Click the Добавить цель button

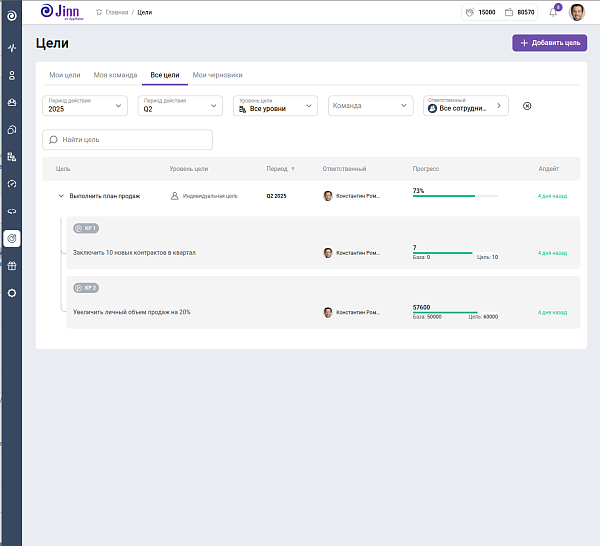(x=549, y=43)
